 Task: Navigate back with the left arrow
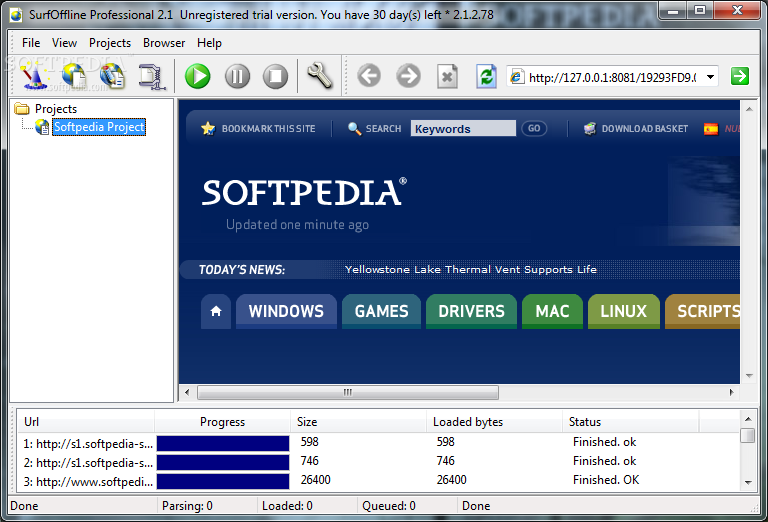tap(369, 76)
